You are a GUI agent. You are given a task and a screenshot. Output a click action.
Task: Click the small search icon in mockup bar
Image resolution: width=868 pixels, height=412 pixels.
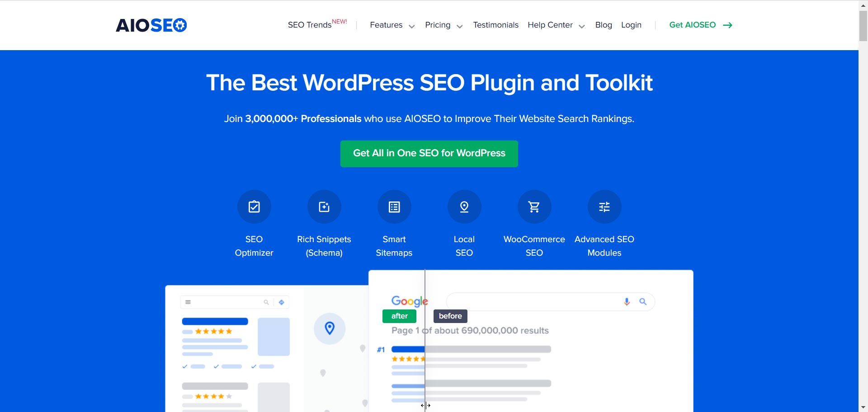click(266, 302)
